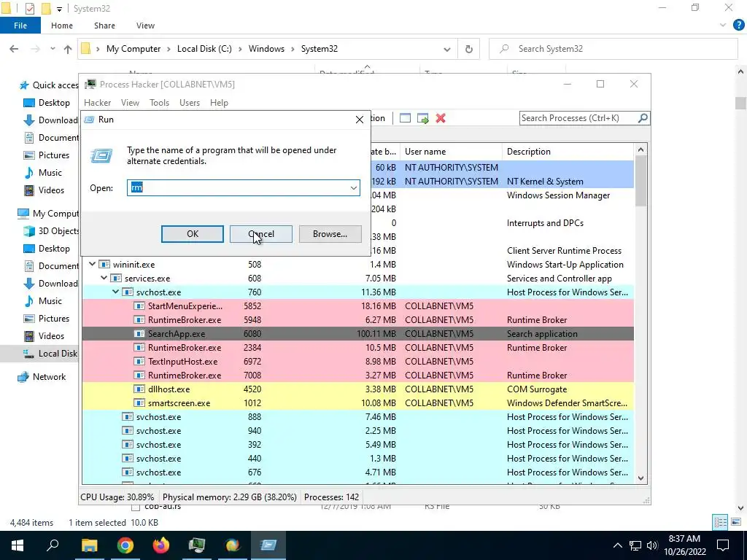Collapse the svchost.exe 760 node
Screen dimensions: 747x560
116,292
